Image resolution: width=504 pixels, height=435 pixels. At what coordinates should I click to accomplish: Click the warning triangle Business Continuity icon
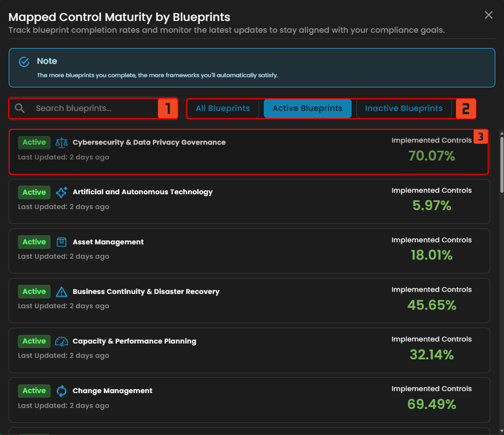[61, 292]
